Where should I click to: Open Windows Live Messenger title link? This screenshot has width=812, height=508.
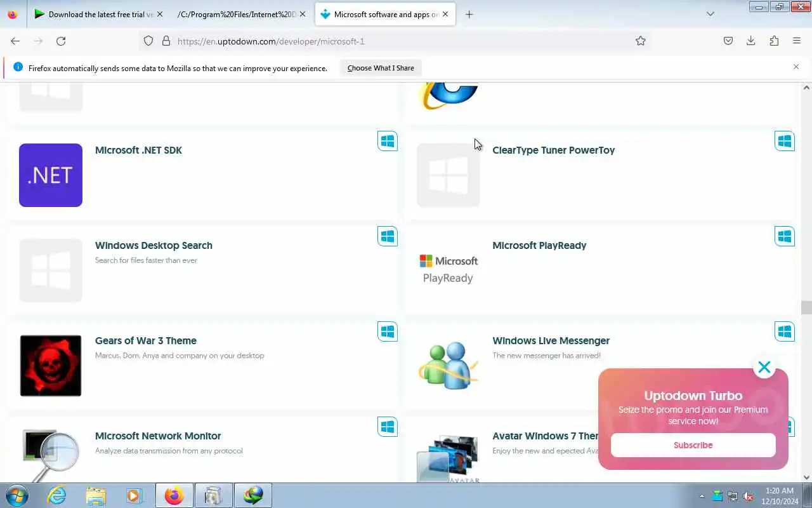pos(551,341)
